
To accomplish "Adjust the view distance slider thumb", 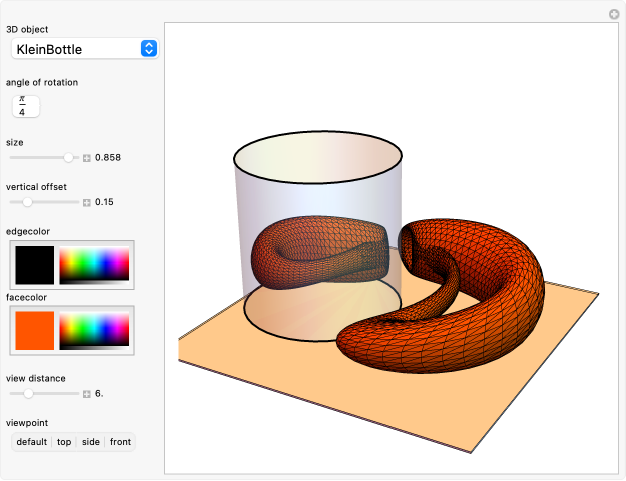I will (x=28, y=394).
